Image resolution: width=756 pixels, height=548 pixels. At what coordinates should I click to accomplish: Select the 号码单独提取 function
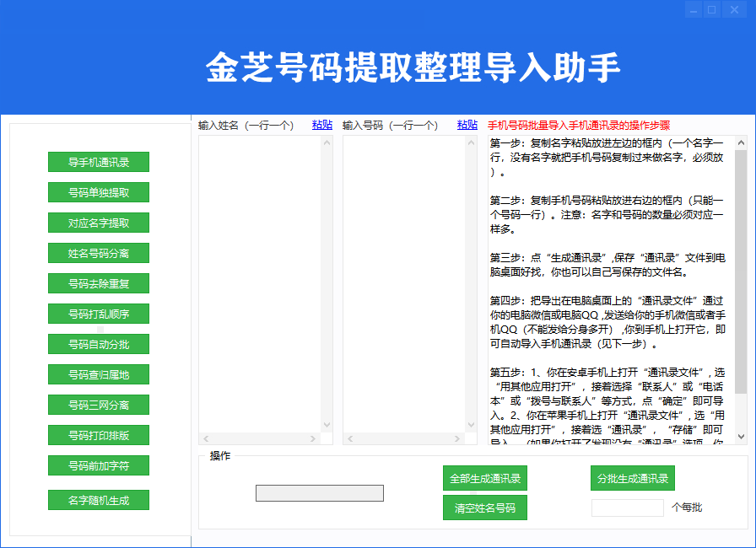click(x=98, y=192)
